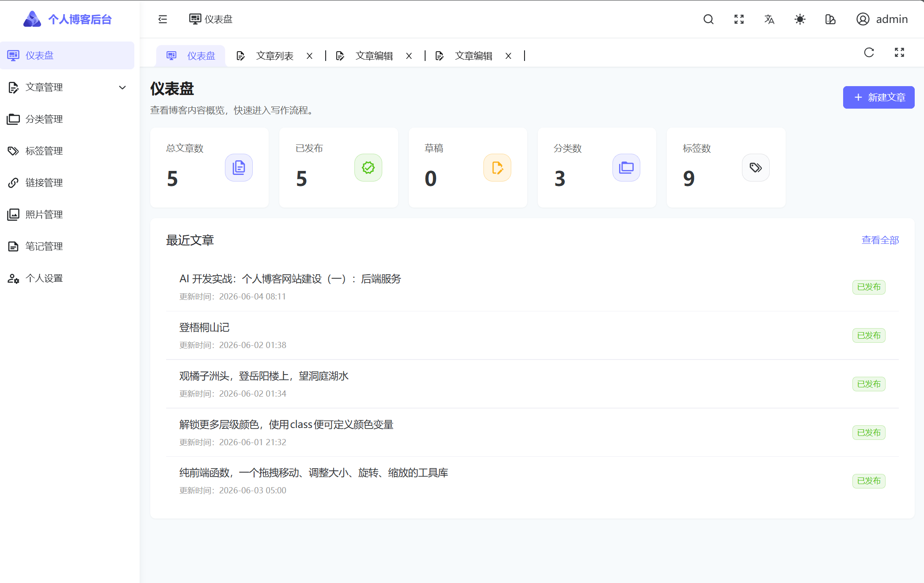Viewport: 924px width, 583px height.
Task: Click the 个人博客后台 logo
Action: point(68,19)
